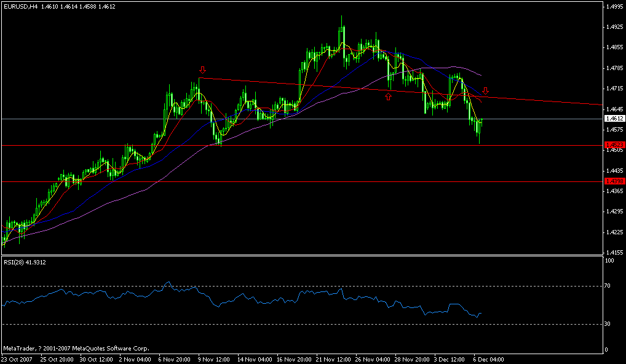
Task: Click the tallest candle near 21 Nov peak
Action: click(x=342, y=31)
